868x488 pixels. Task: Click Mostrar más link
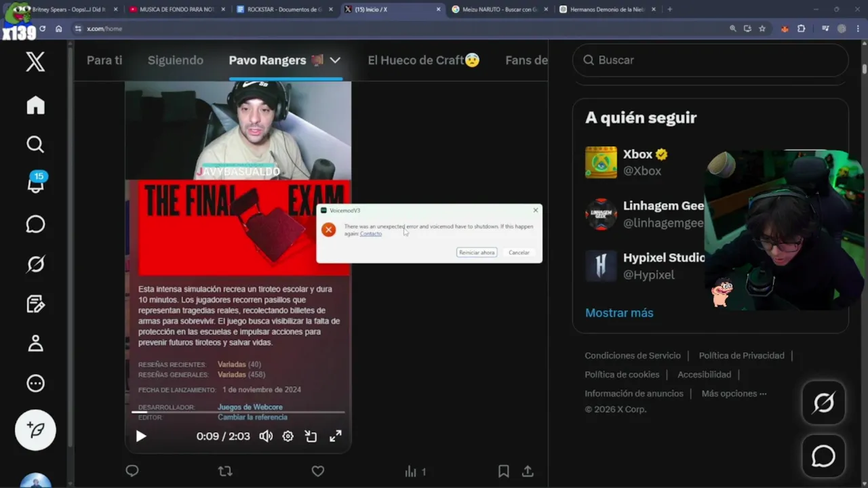point(619,312)
